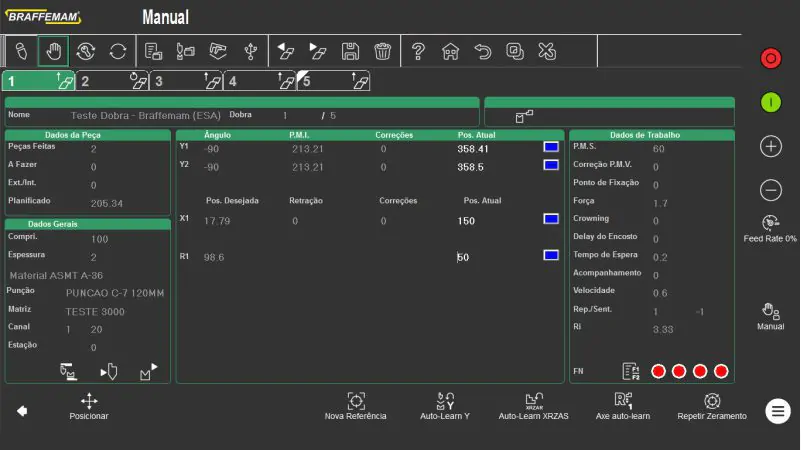Open the USB connection icon

click(250, 51)
